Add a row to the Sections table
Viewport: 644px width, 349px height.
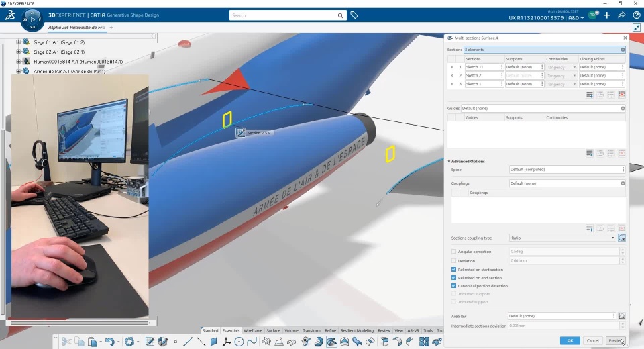click(590, 95)
